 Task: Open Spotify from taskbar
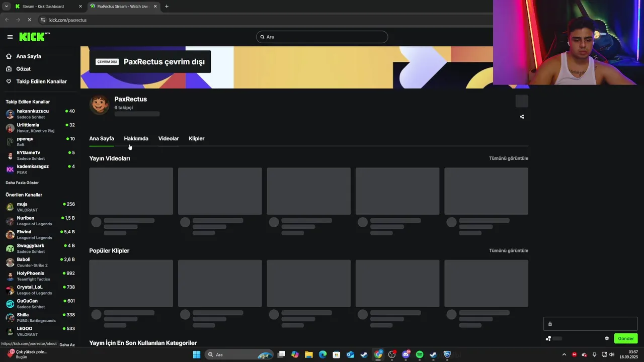click(x=420, y=354)
